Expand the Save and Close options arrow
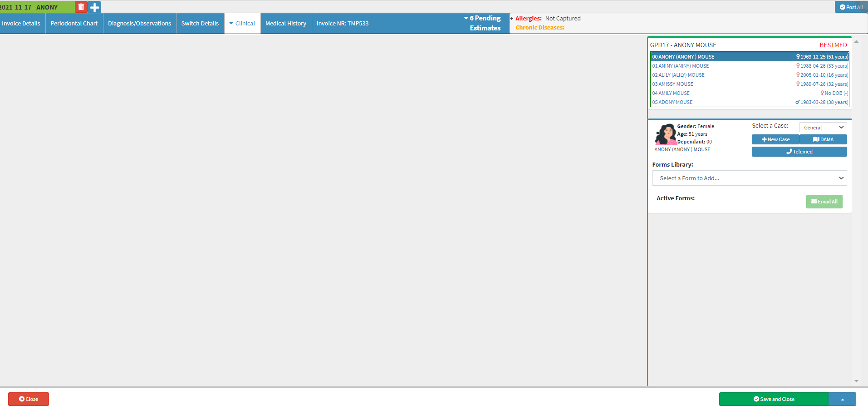 point(842,399)
